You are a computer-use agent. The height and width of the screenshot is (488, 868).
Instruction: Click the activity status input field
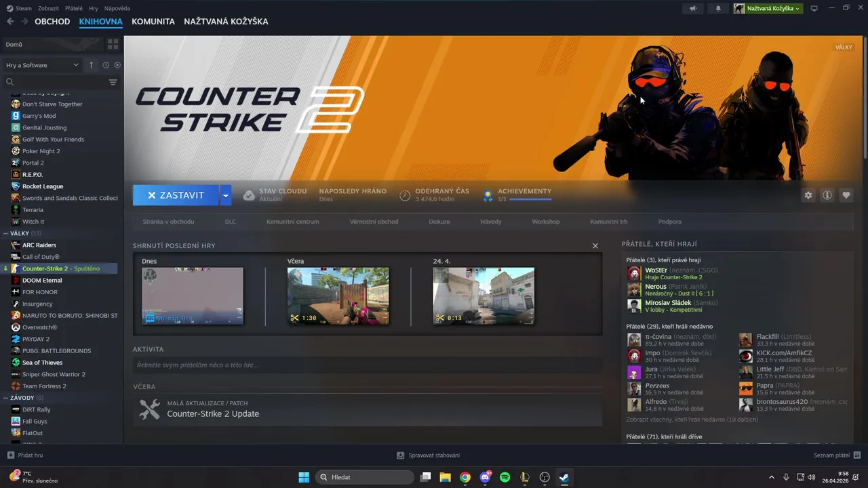pyautogui.click(x=368, y=365)
